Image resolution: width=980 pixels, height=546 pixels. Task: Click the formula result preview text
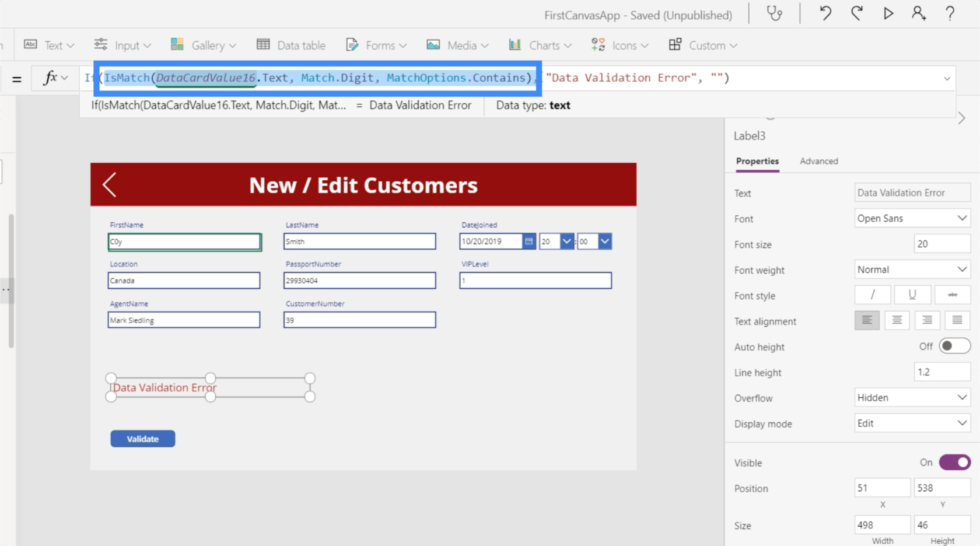420,105
